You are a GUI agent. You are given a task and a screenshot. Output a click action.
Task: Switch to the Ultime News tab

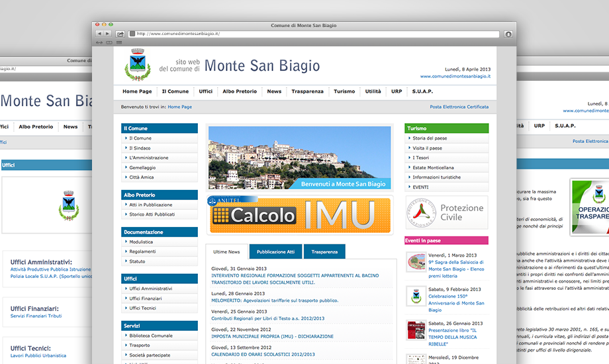(226, 251)
